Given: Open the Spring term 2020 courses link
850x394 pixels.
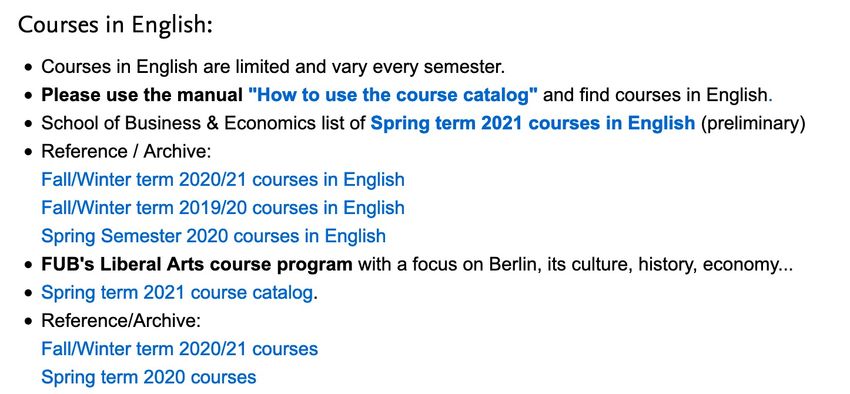Looking at the screenshot, I should (149, 377).
